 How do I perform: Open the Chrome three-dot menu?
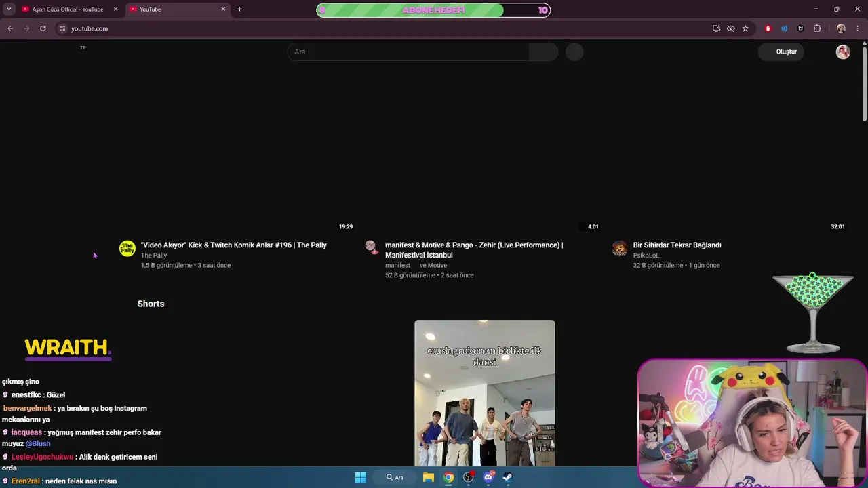[858, 28]
